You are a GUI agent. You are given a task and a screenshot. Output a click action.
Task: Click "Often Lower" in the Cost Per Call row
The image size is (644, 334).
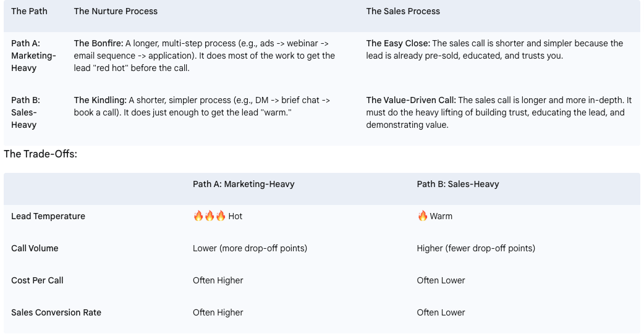441,280
